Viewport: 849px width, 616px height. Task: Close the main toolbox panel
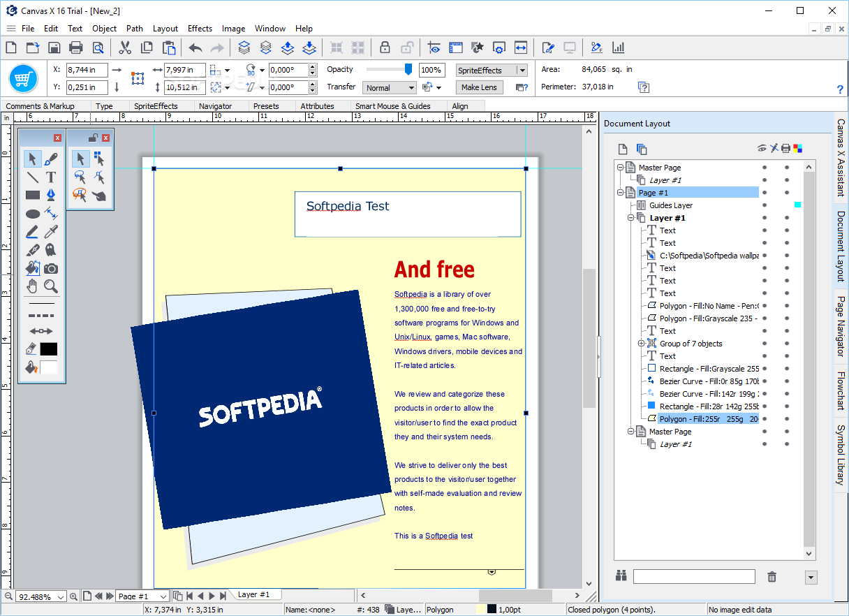[57, 138]
